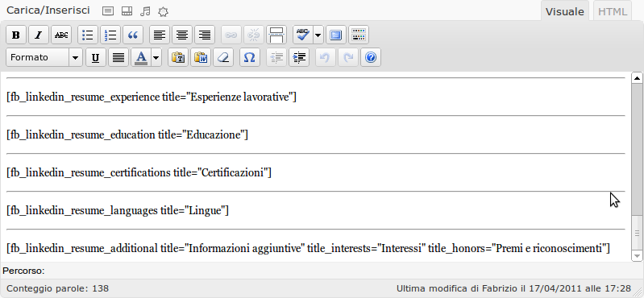Justify the text fully
The height and width of the screenshot is (298, 644).
[118, 57]
